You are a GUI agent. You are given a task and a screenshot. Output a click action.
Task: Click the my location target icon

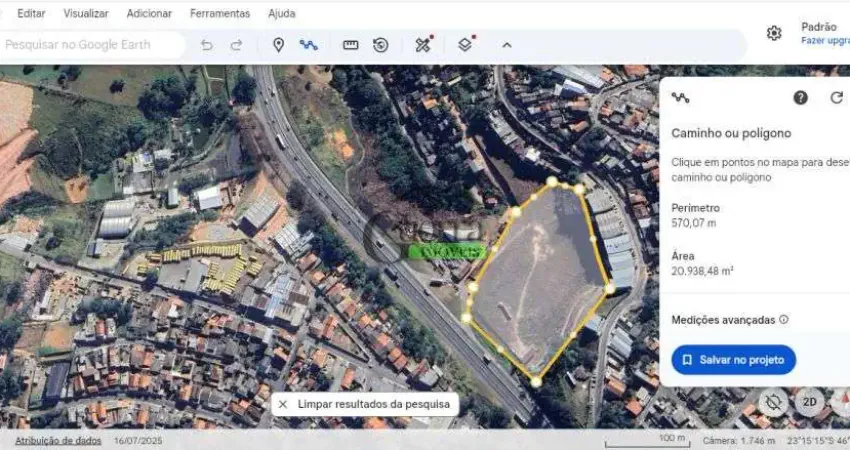click(774, 402)
